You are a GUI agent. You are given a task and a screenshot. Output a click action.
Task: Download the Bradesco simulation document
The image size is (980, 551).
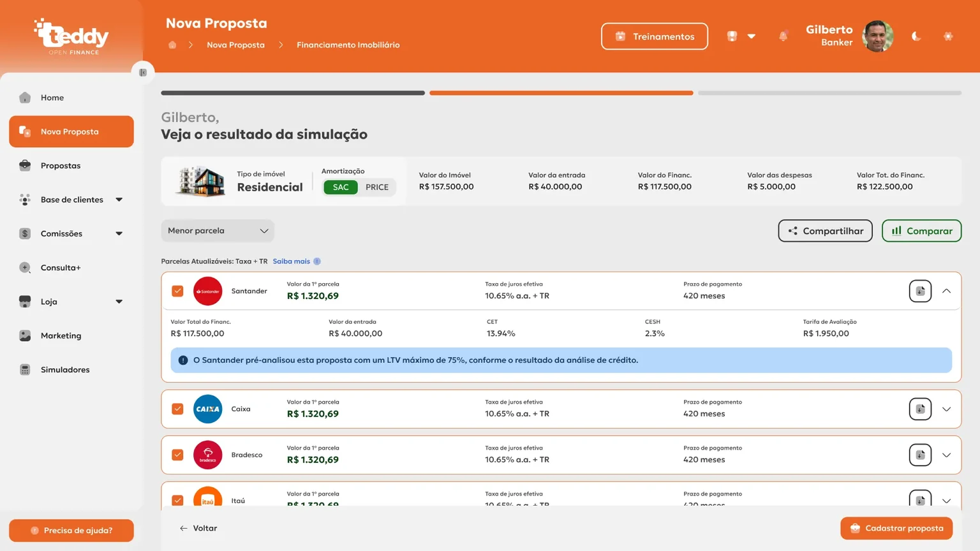click(920, 455)
